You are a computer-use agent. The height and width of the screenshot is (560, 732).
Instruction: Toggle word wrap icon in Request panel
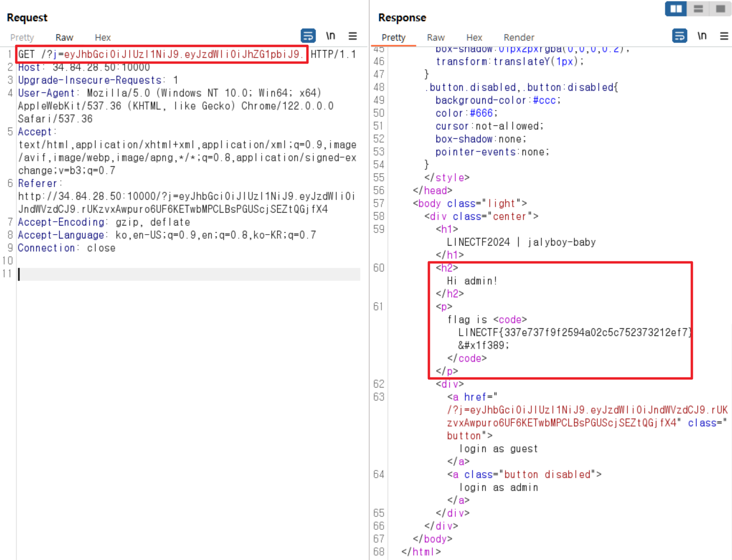(308, 36)
